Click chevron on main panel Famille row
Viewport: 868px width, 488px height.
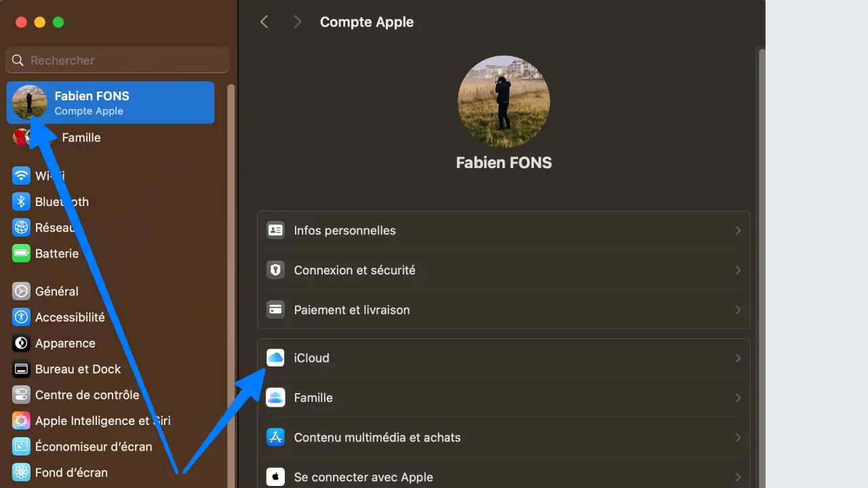coord(738,398)
